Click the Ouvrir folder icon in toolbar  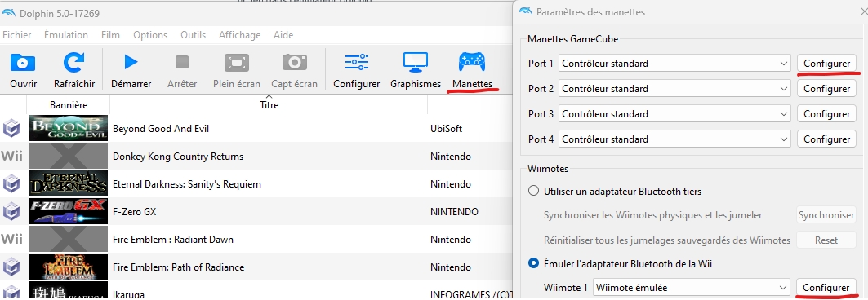click(23, 63)
